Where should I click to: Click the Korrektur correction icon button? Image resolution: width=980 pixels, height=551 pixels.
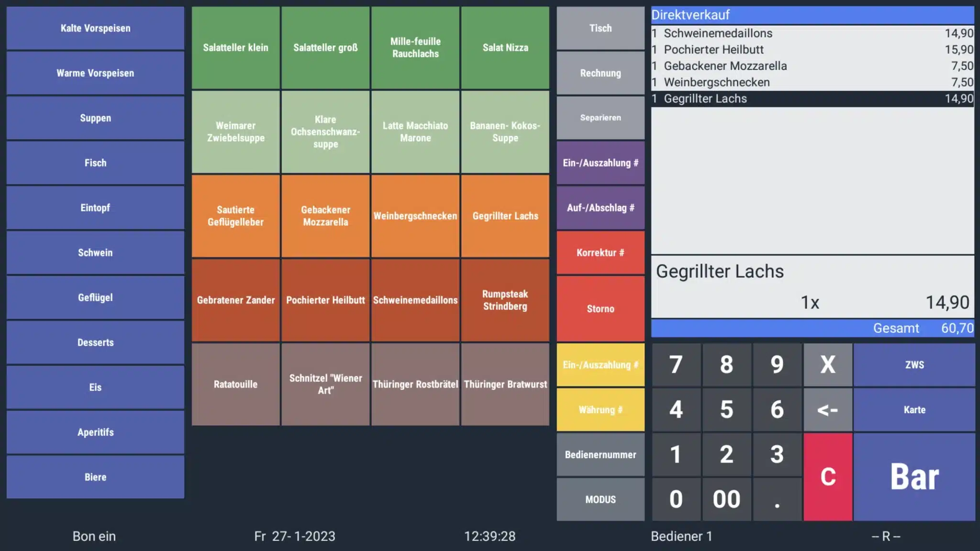(x=600, y=252)
